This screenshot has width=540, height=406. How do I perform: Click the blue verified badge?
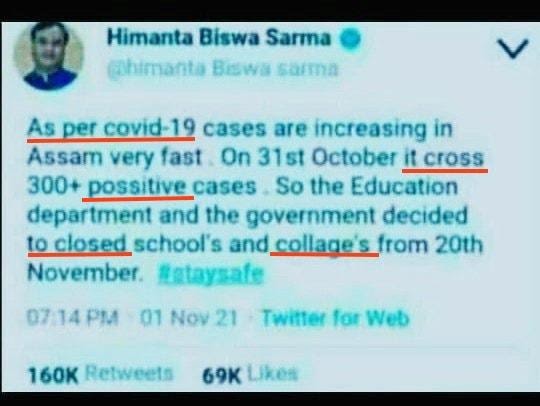pyautogui.click(x=350, y=39)
